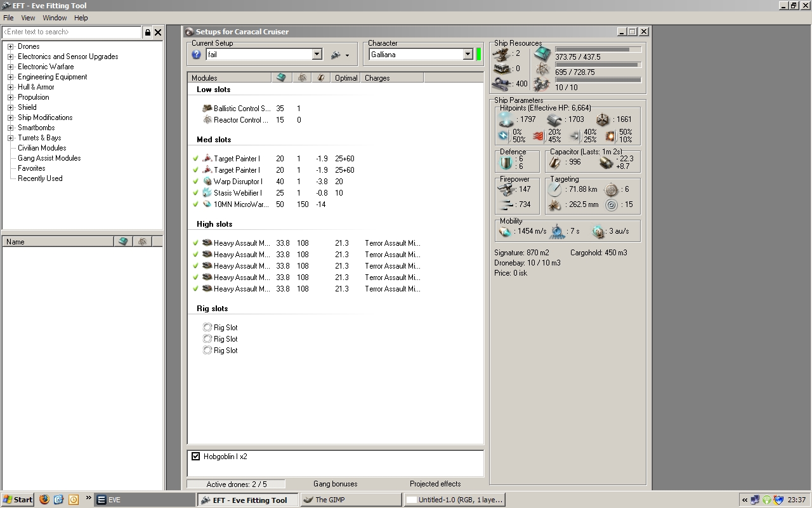Click the missile volley icon beside 734

pyautogui.click(x=506, y=204)
